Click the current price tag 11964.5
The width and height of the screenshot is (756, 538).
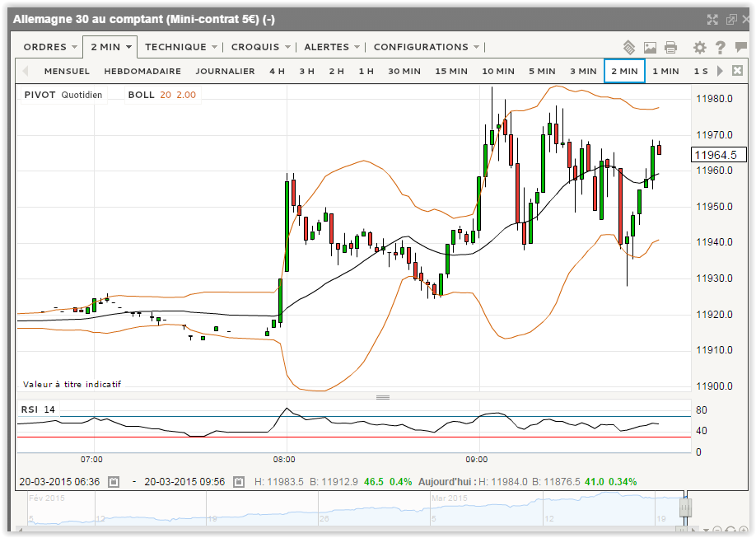tap(718, 155)
